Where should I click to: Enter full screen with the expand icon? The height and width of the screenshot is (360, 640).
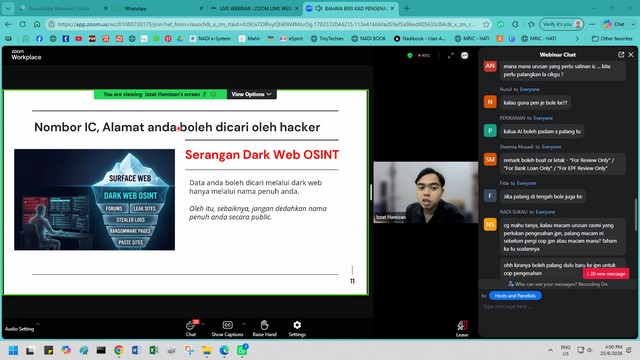tap(451, 56)
